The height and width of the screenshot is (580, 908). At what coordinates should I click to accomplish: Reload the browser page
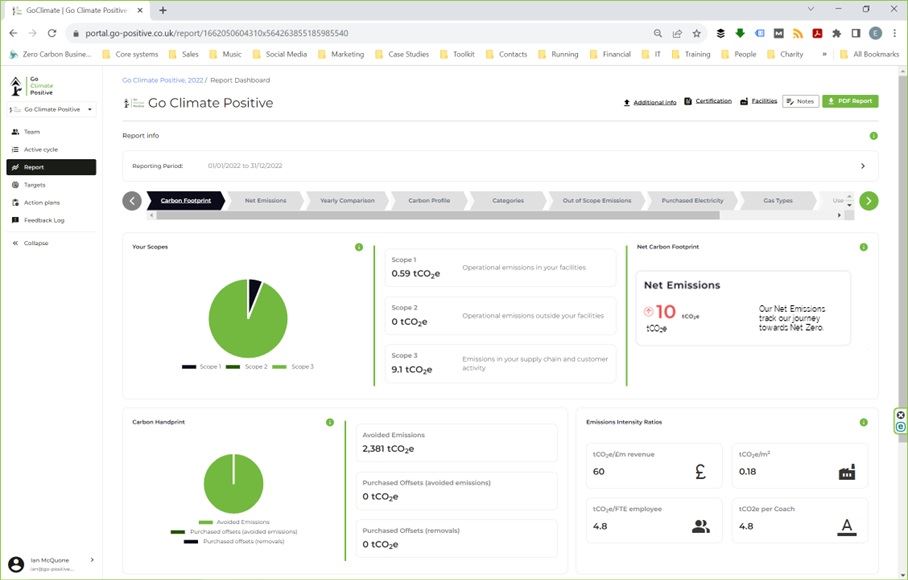pos(52,34)
